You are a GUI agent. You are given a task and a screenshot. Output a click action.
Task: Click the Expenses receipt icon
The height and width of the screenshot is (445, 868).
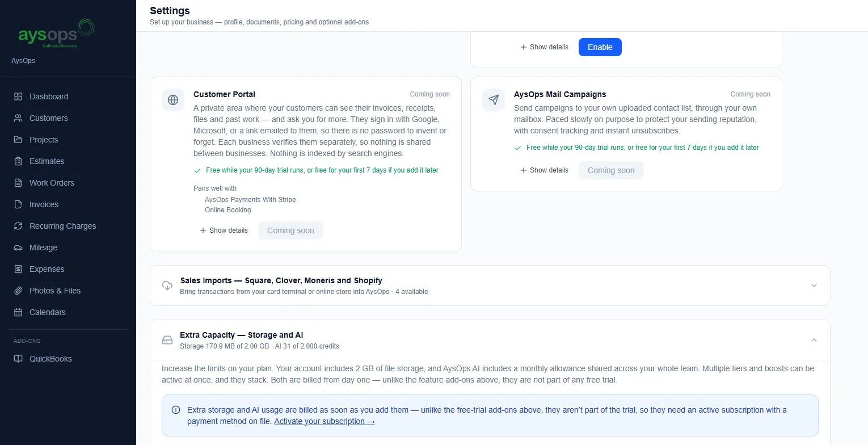tap(18, 269)
